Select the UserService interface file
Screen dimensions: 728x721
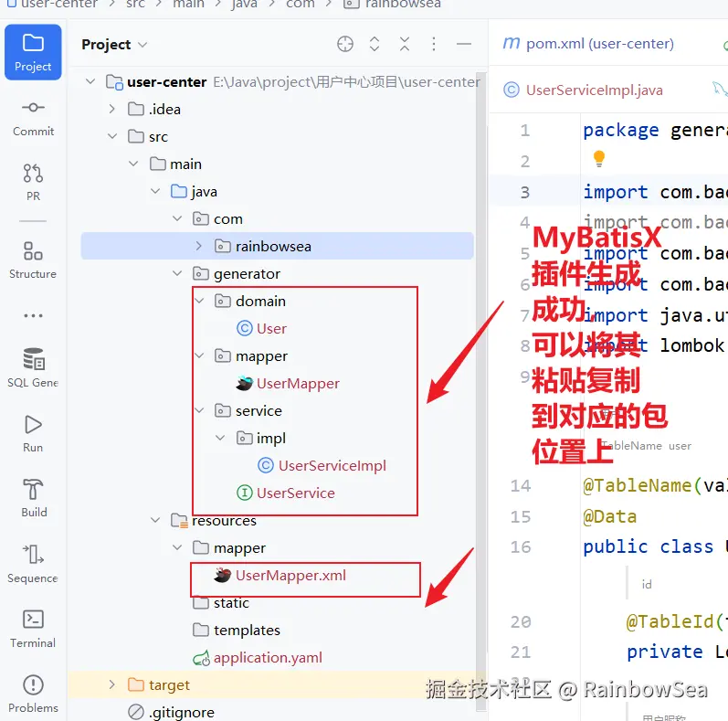click(286, 493)
